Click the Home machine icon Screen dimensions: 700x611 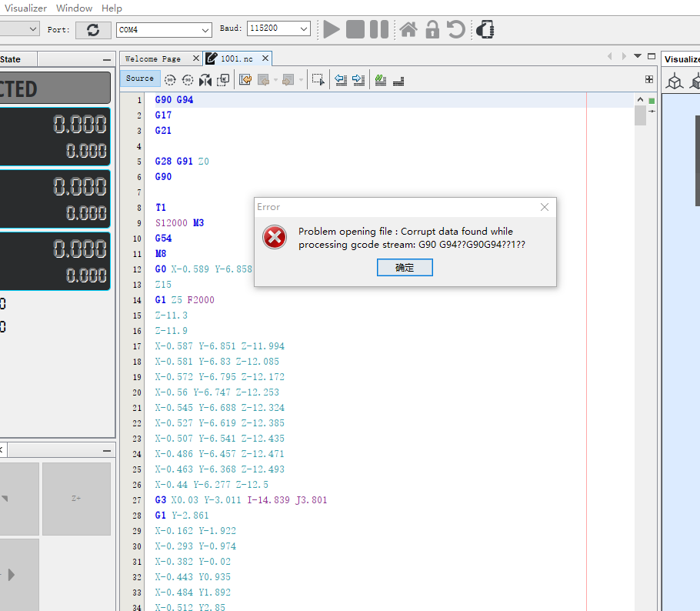pos(408,29)
